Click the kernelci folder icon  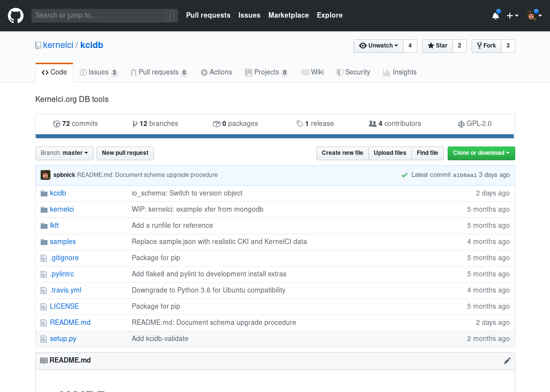pos(44,210)
